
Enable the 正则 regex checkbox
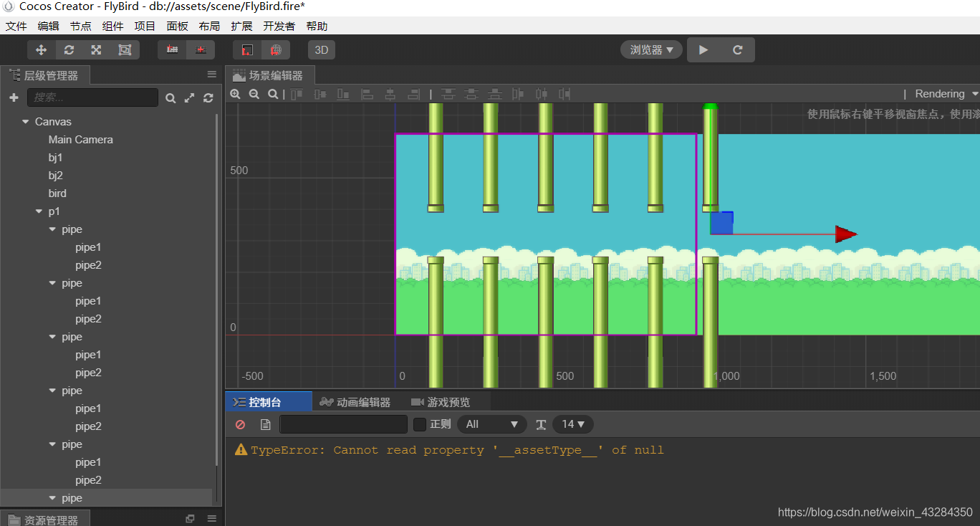point(420,424)
